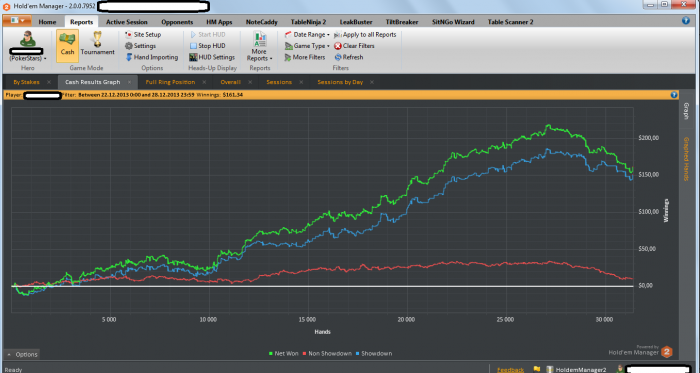Open Hand Importing

(152, 57)
